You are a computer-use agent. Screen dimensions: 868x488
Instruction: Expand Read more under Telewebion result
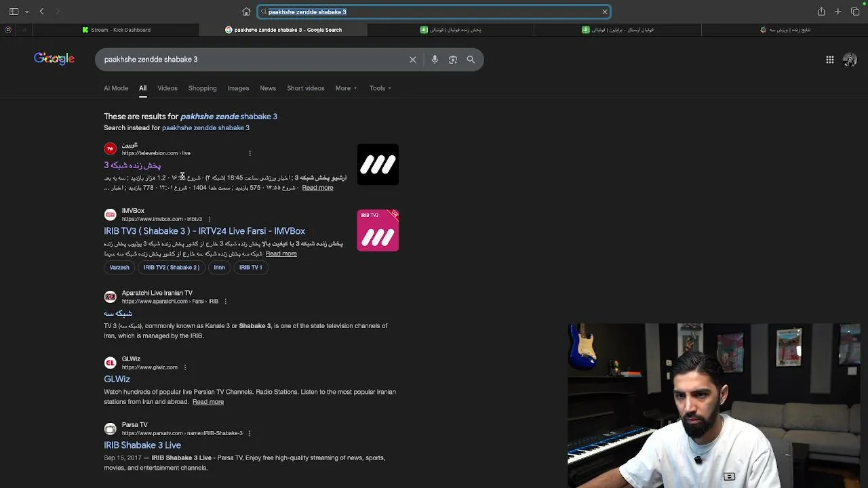click(x=317, y=188)
